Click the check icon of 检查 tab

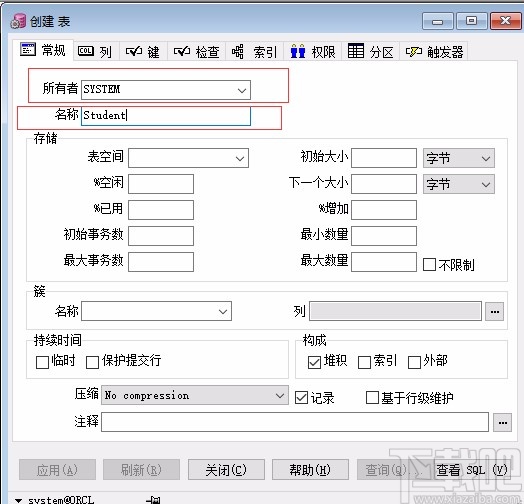[x=181, y=51]
